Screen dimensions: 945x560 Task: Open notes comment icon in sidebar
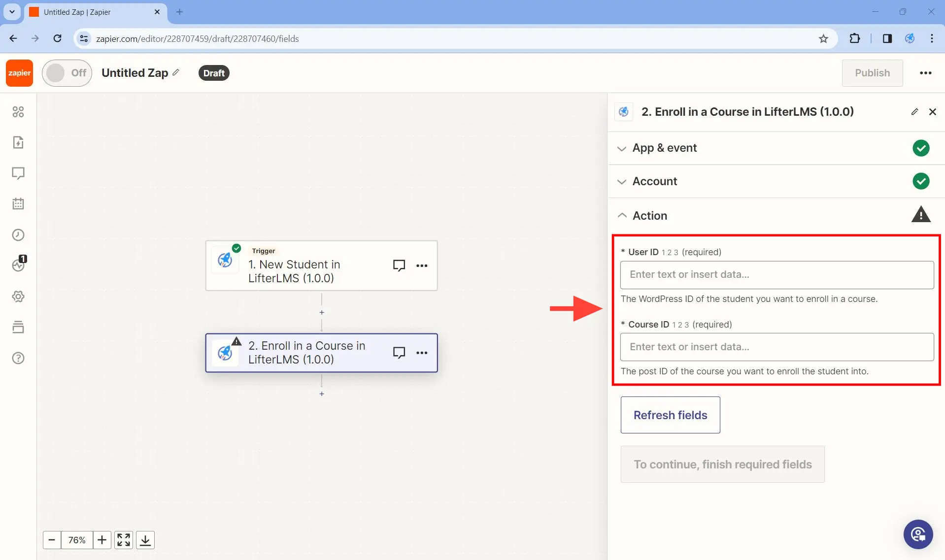click(x=18, y=173)
